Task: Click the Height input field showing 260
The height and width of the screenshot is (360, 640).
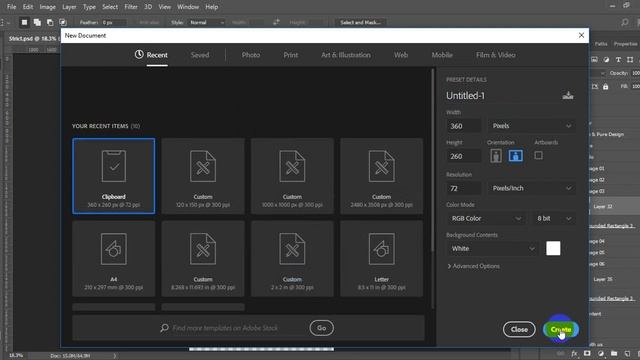Action: pyautogui.click(x=464, y=156)
